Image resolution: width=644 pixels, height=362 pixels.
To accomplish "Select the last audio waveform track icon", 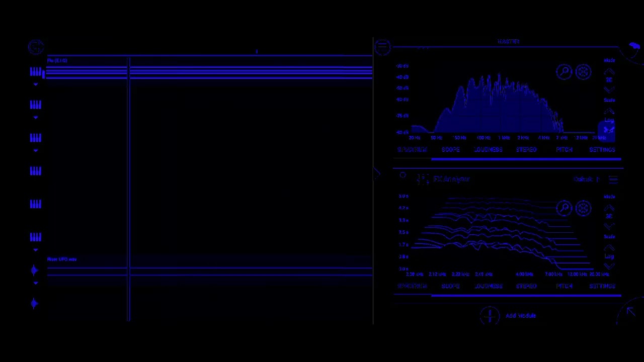I will click(35, 303).
